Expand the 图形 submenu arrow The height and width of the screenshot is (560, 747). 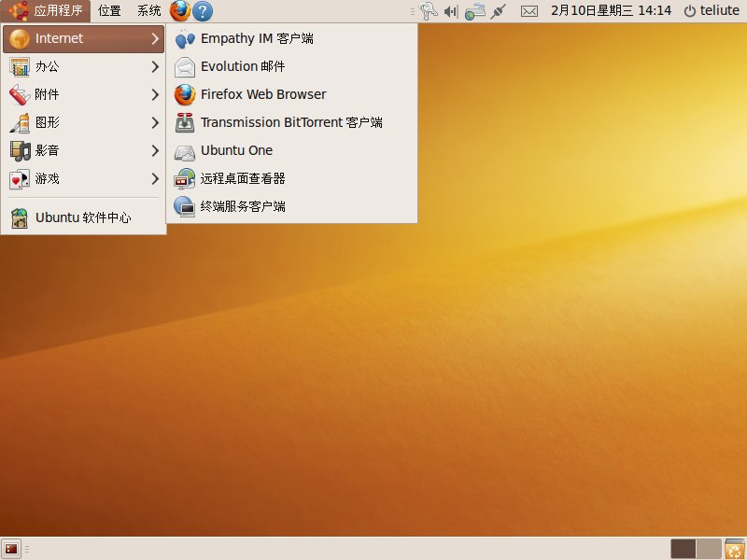155,123
